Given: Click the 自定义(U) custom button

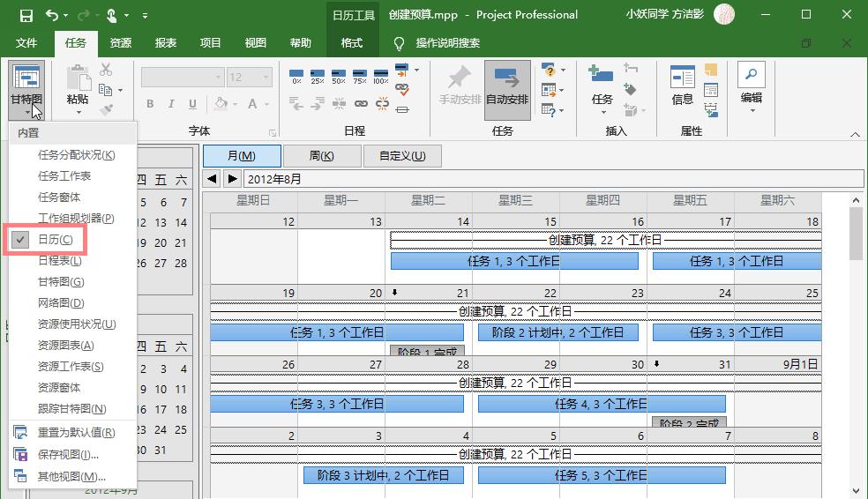Looking at the screenshot, I should pos(402,156).
